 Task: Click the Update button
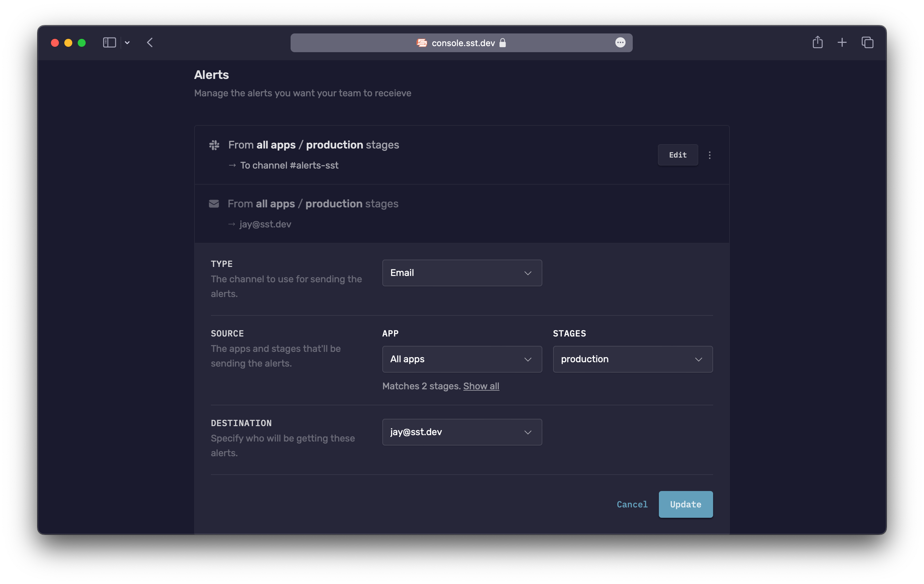[x=685, y=504]
